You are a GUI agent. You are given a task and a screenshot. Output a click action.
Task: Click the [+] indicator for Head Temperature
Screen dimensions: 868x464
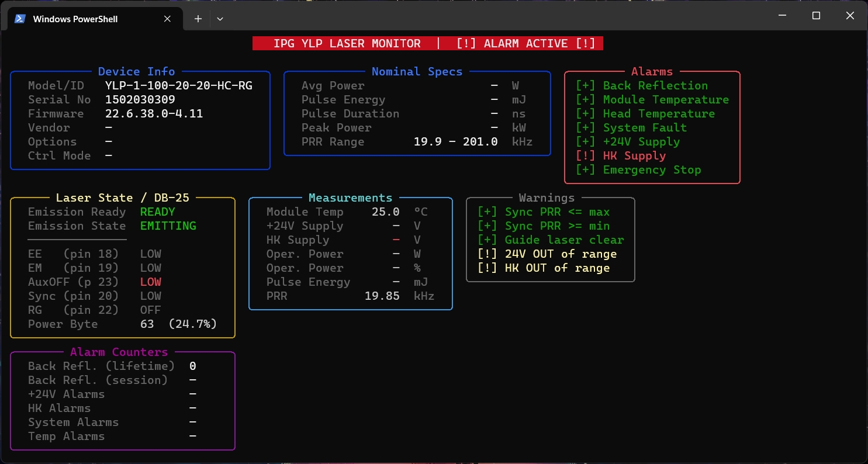[585, 114]
